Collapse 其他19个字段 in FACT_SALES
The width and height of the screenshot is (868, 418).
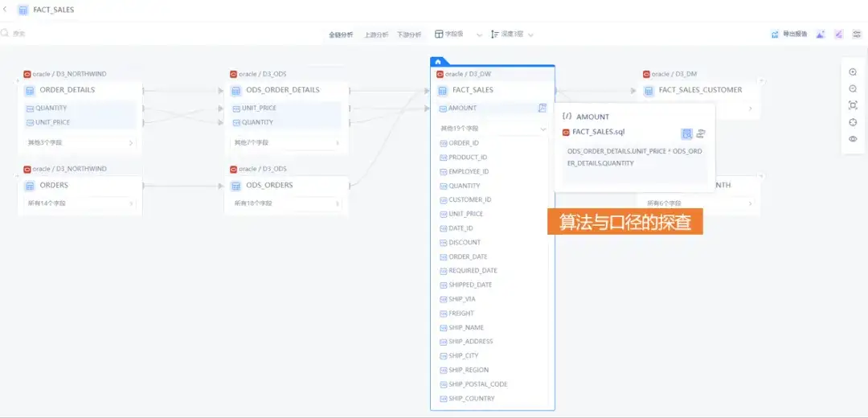point(493,129)
